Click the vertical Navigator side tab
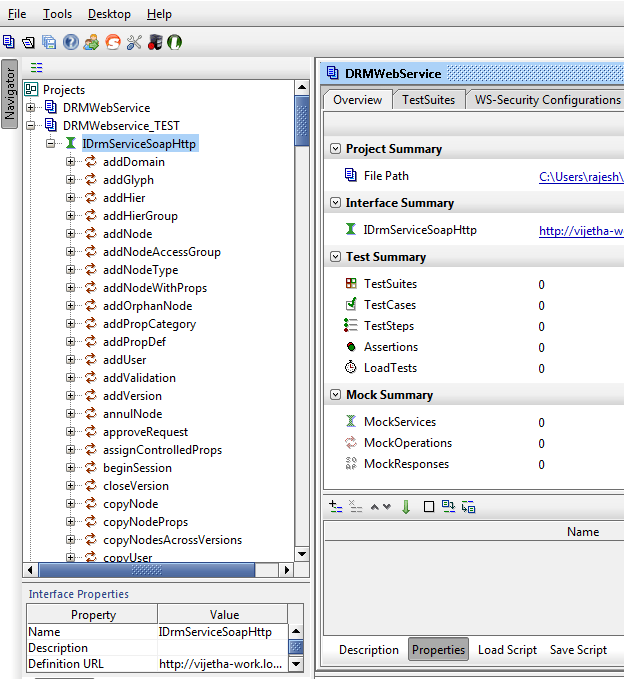624x679 pixels. click(10, 94)
